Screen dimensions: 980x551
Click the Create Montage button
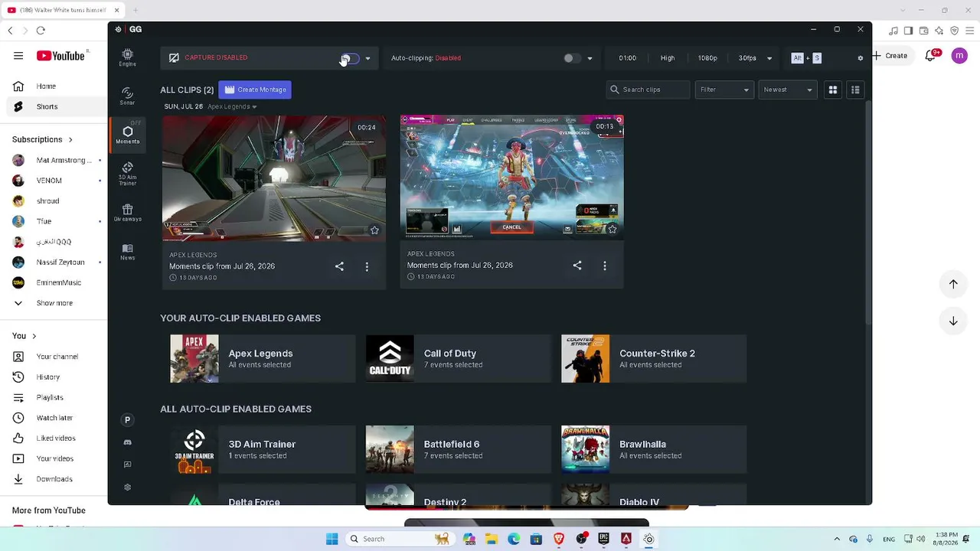[x=255, y=90]
